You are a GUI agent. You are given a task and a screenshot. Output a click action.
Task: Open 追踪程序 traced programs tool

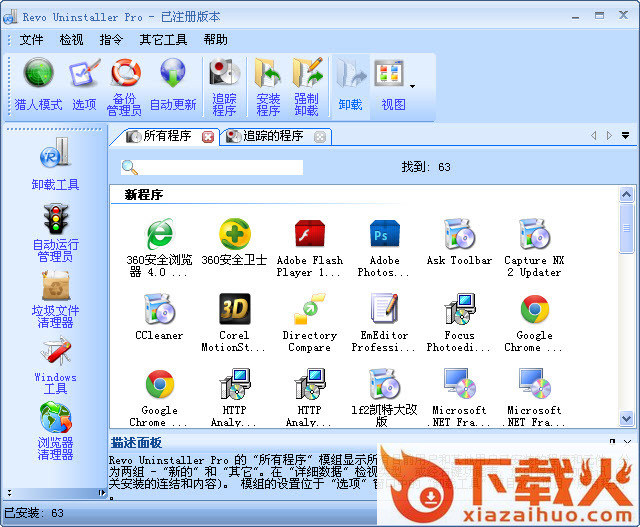point(224,87)
